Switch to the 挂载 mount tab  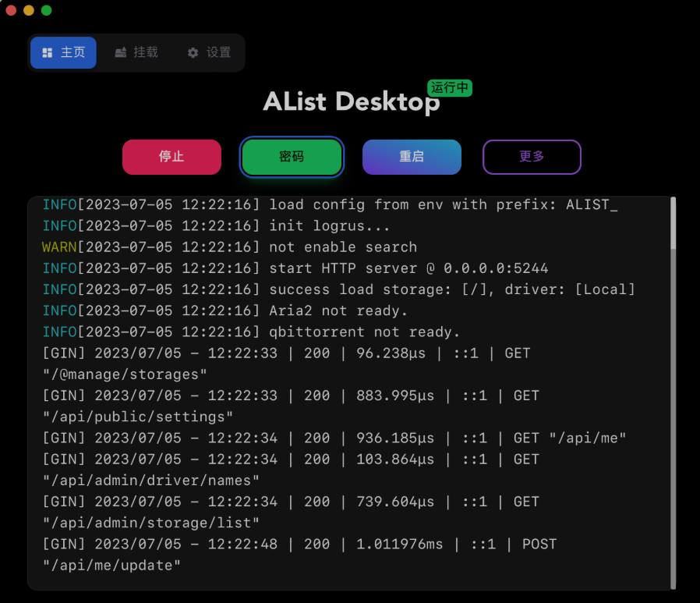point(136,53)
